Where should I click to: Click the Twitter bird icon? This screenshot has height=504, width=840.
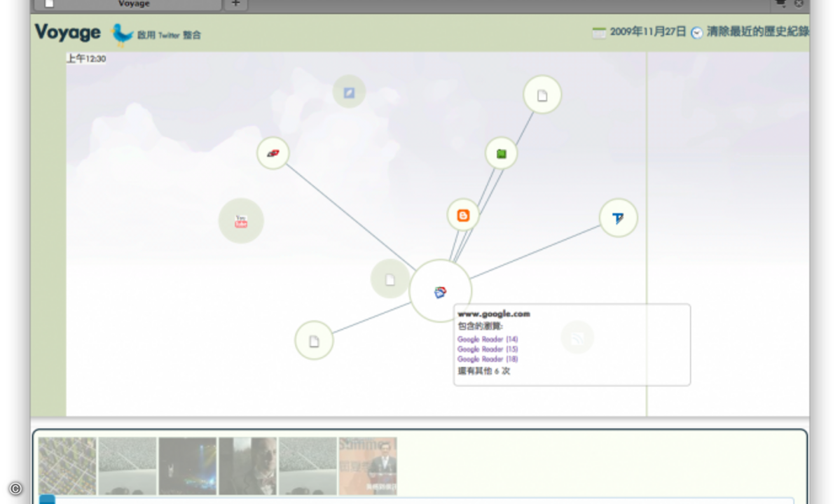coord(122,35)
